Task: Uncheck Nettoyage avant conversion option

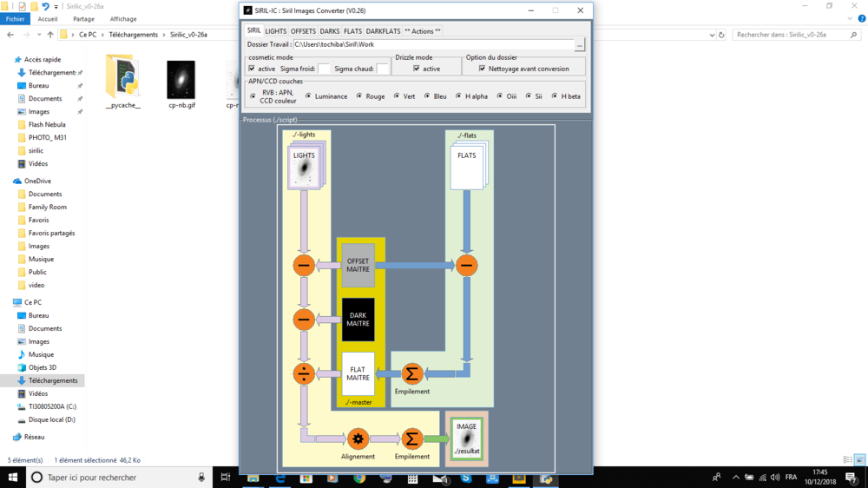Action: tap(482, 69)
